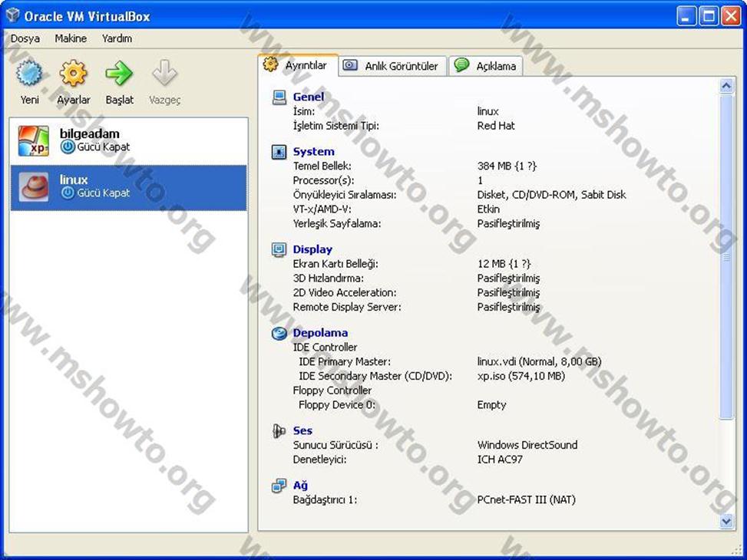Select the bilgeadam machine name
Image resolution: width=747 pixels, height=560 pixels.
click(x=90, y=133)
